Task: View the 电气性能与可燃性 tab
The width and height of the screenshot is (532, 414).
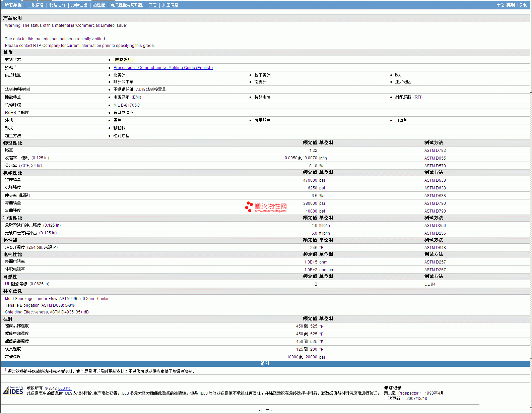Action: pyautogui.click(x=127, y=5)
